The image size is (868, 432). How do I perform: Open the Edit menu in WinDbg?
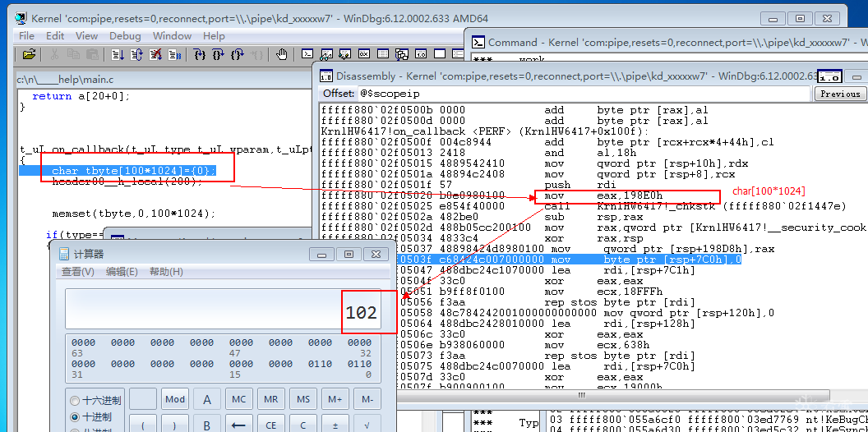[x=55, y=36]
